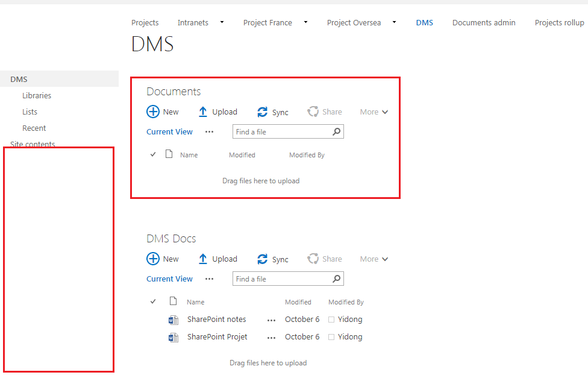Open the Projects navigation item
This screenshot has height=375, width=588.
[x=145, y=22]
